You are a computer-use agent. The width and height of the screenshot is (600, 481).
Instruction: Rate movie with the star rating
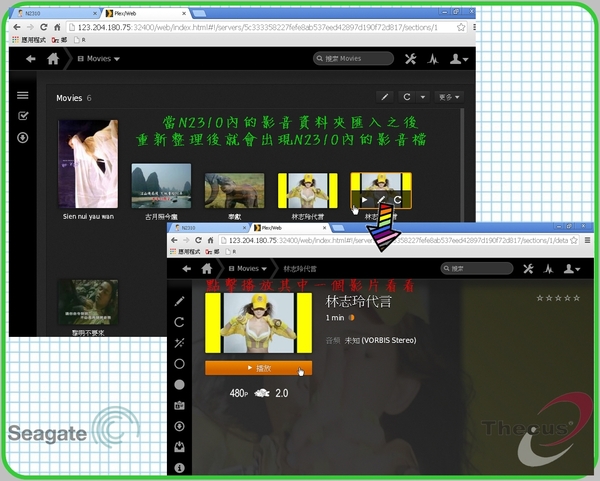558,298
